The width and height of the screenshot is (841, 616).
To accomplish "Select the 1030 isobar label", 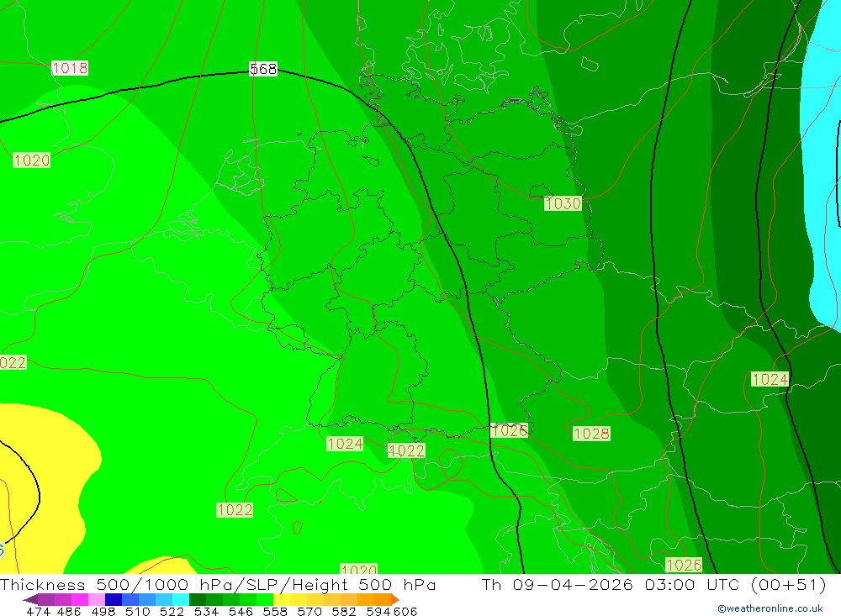I will (x=563, y=203).
